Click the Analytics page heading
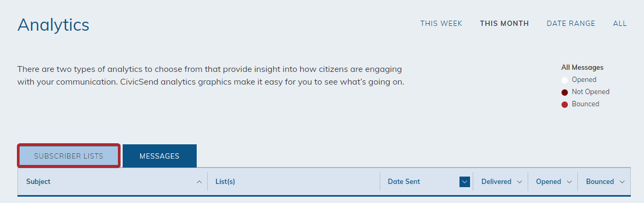Screen dimensions: 644x203 tap(53, 24)
